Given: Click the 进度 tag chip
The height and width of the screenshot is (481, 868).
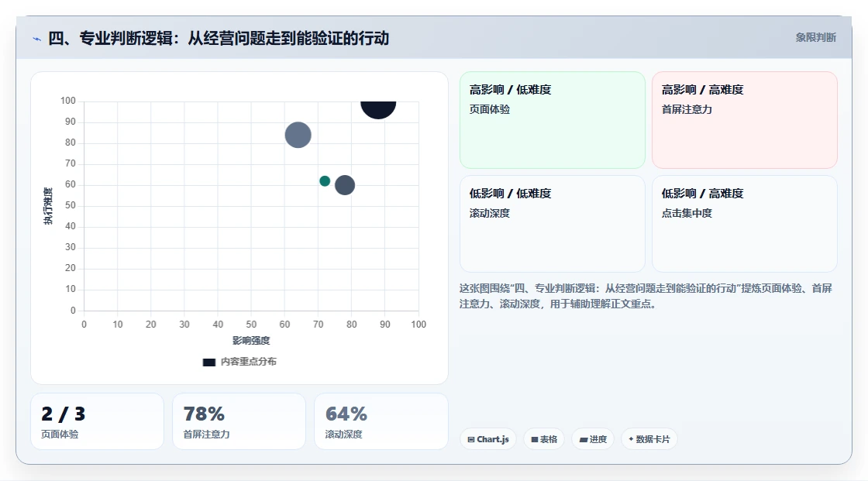Looking at the screenshot, I should point(593,439).
